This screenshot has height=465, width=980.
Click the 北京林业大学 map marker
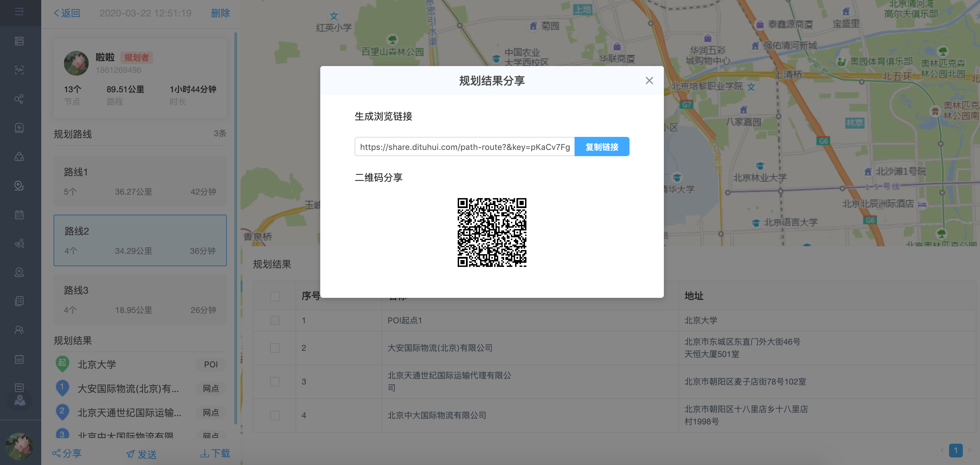click(760, 166)
